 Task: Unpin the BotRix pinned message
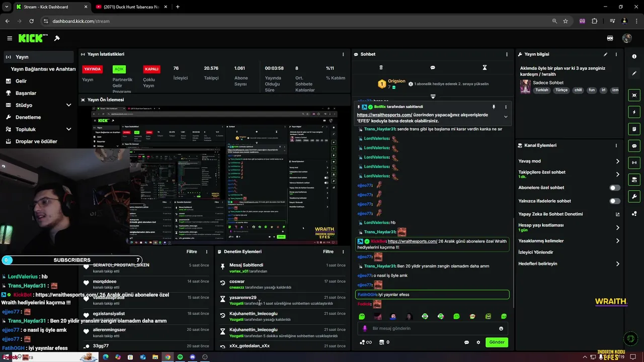pyautogui.click(x=494, y=107)
